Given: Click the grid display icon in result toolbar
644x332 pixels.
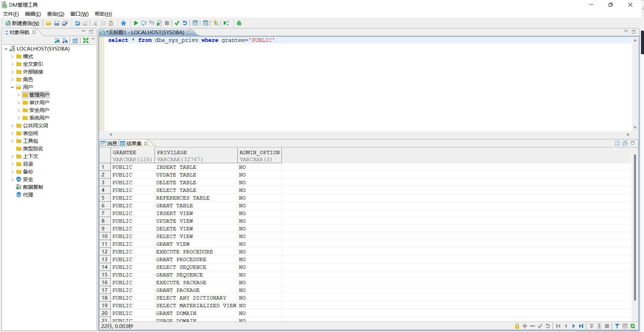Looking at the screenshot, I should click(x=625, y=326).
